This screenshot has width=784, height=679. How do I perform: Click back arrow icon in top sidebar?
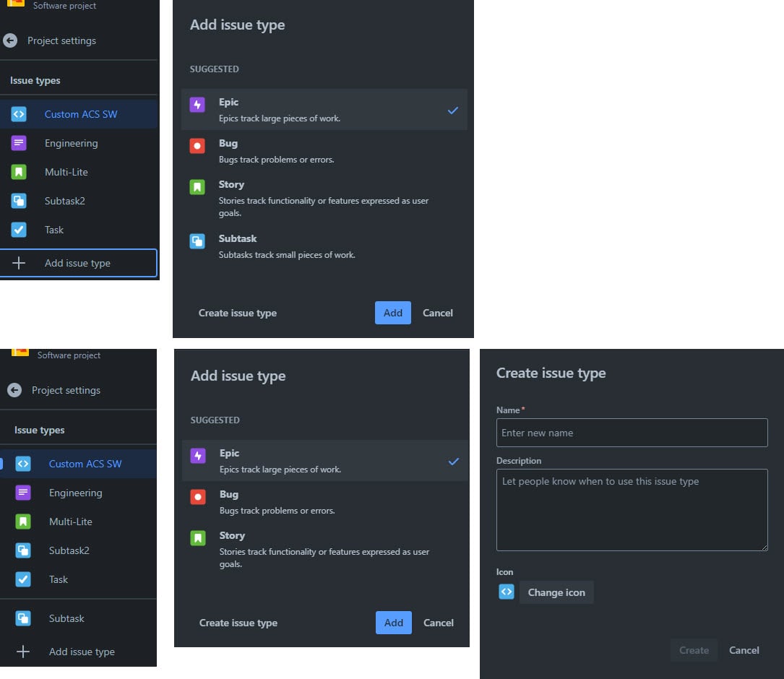(10, 40)
